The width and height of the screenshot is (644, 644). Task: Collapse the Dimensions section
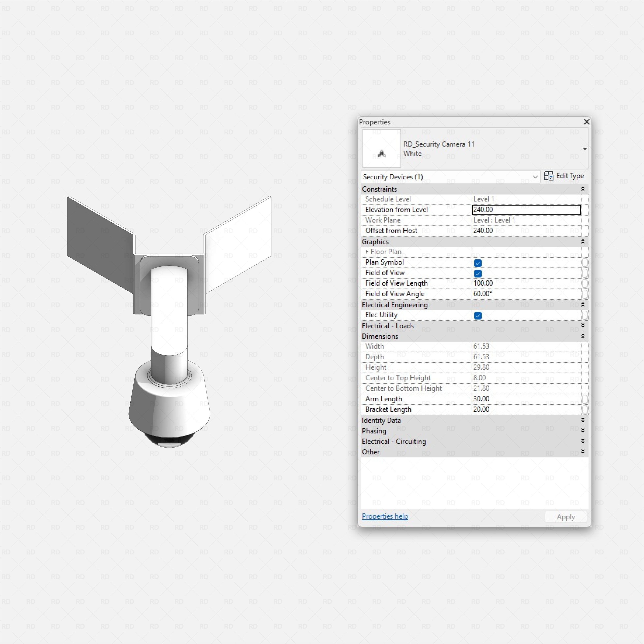point(583,336)
